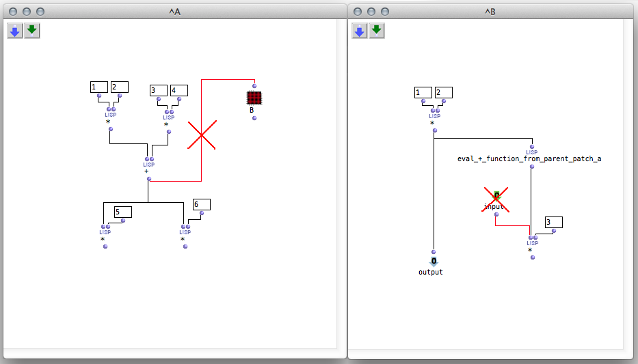This screenshot has width=638, height=364.
Task: Click the 'B' label under red patch icon
Action: (252, 110)
